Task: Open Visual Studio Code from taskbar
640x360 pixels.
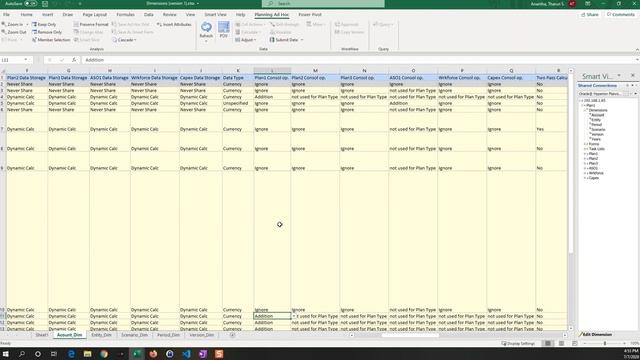Action: click(187, 354)
